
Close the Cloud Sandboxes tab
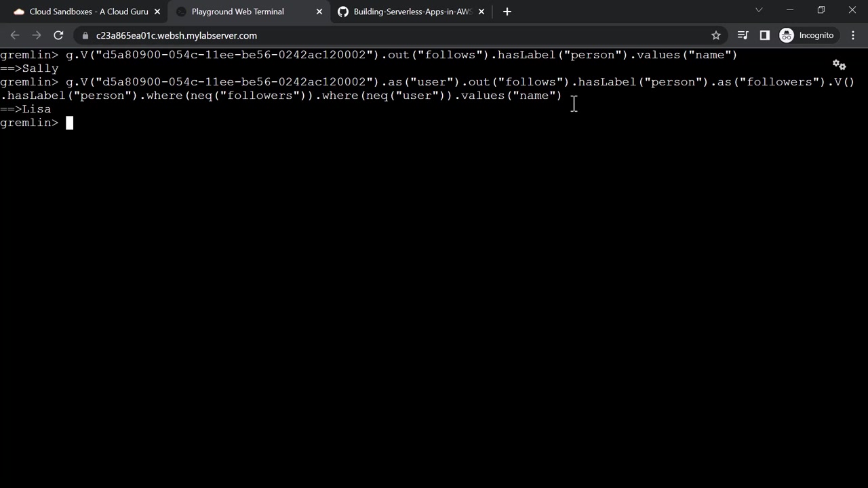coord(157,12)
